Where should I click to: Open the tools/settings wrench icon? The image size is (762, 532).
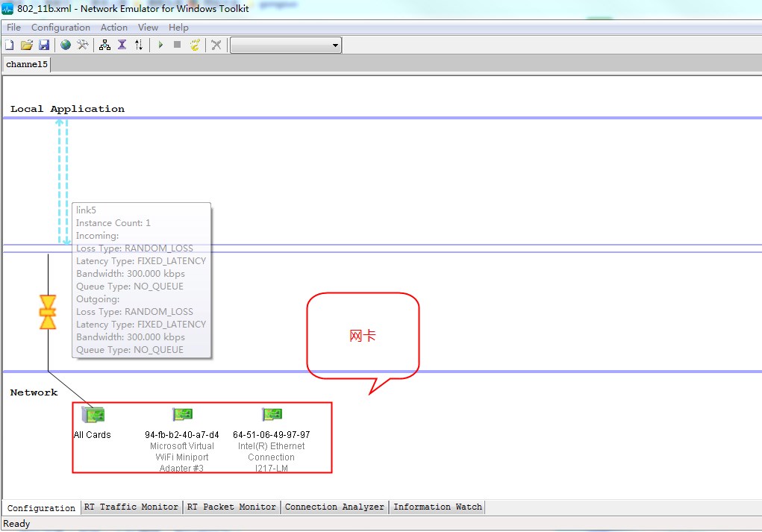tap(84, 44)
